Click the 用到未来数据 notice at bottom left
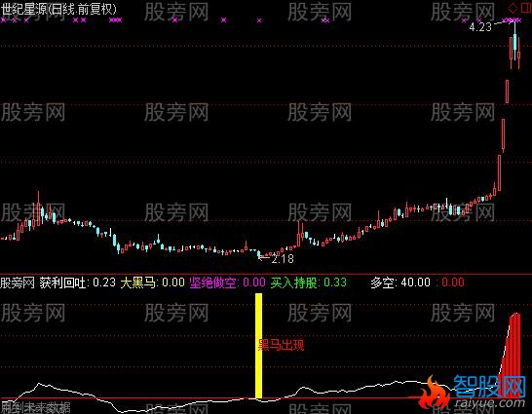The height and width of the screenshot is (414, 532). click(35, 407)
